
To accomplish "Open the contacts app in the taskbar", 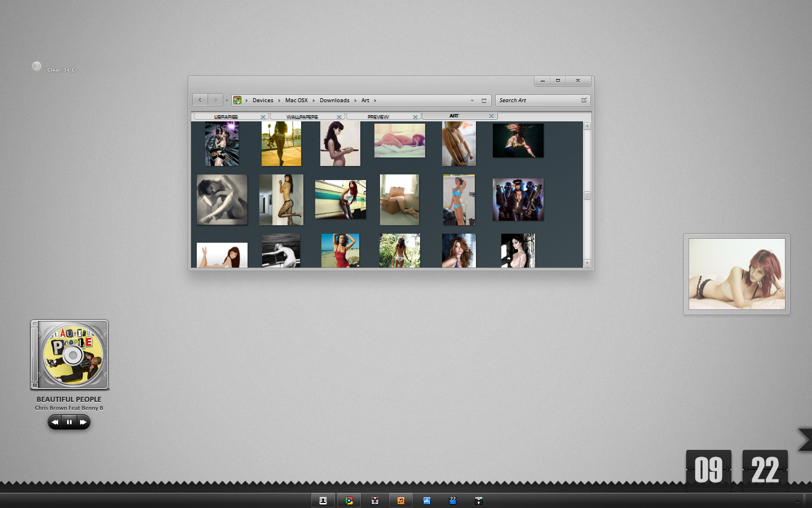I will click(x=323, y=501).
